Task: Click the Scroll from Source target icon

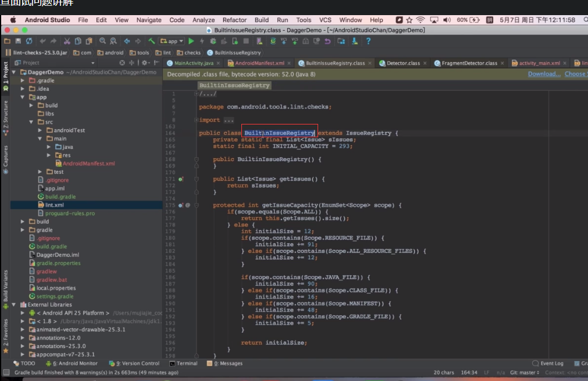Action: coord(122,63)
